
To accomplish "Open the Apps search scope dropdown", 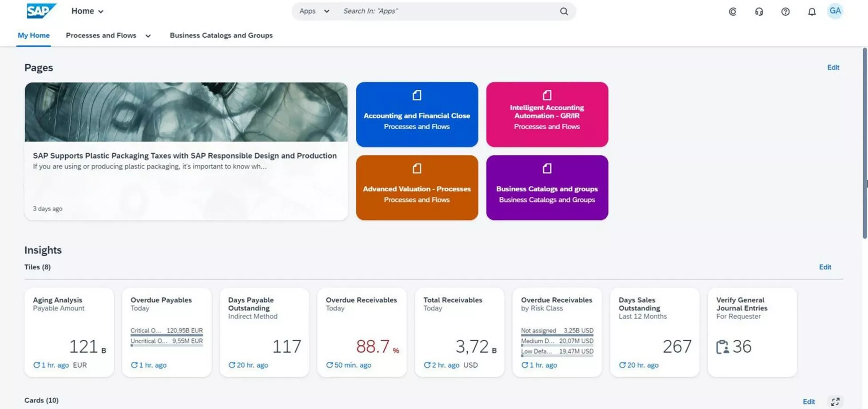I will 313,11.
